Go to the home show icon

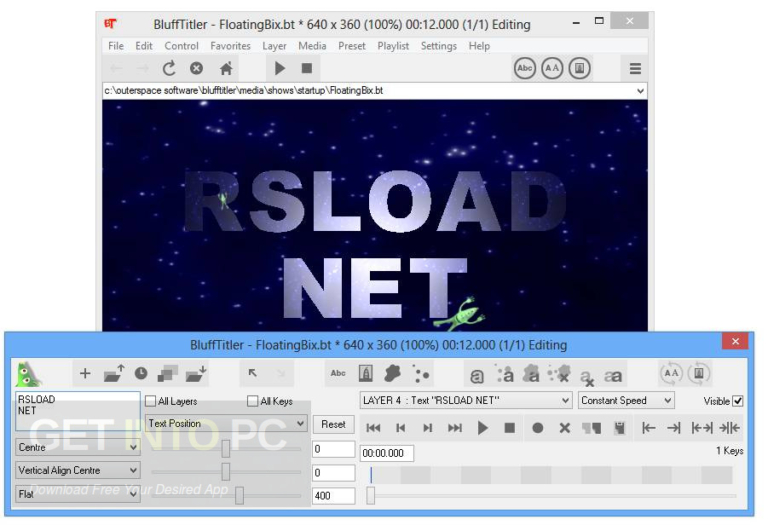click(x=226, y=68)
